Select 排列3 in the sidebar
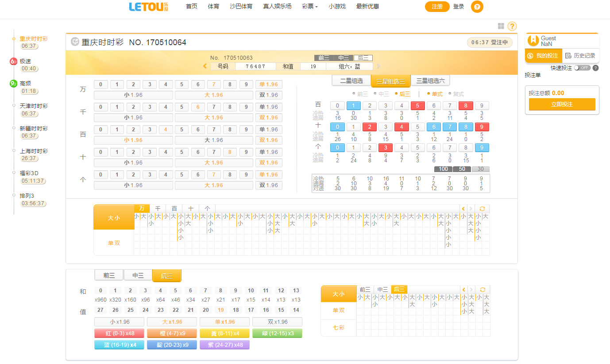Screen dimensions: 610x364 tap(27, 196)
